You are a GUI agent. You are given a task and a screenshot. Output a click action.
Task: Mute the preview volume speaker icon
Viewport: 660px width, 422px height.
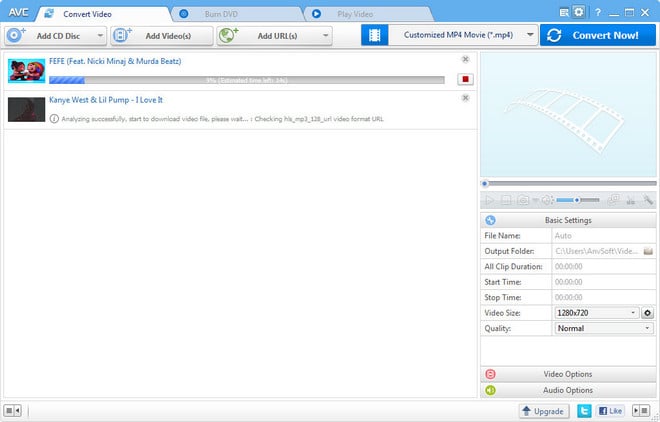(547, 200)
